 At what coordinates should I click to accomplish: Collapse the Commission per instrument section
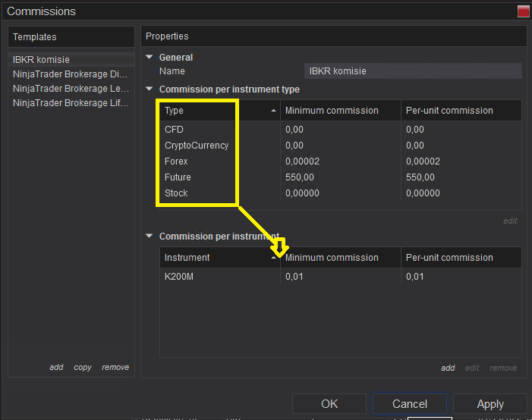coord(149,236)
